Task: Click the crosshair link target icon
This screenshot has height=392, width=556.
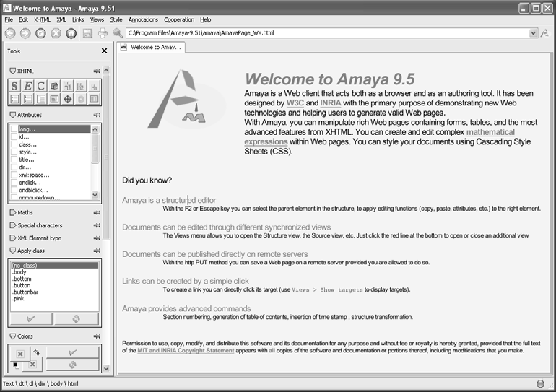Action: point(67,99)
